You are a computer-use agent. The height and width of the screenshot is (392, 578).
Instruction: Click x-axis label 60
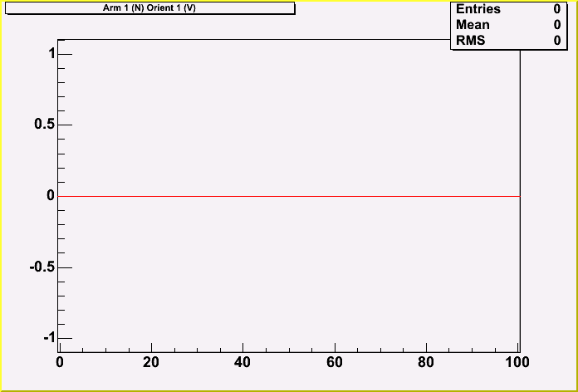[335, 362]
